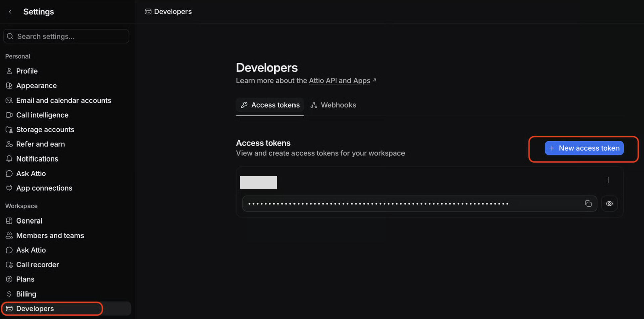The image size is (644, 319).
Task: Click the Webhooks tab icon
Action: 314,105
